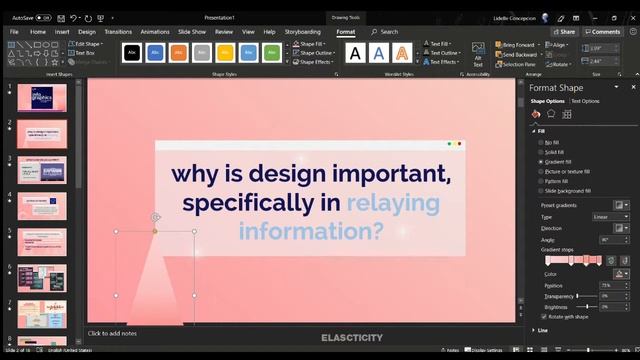Apply the orange outlined A WordArt style
640x360 pixels.
[402, 53]
